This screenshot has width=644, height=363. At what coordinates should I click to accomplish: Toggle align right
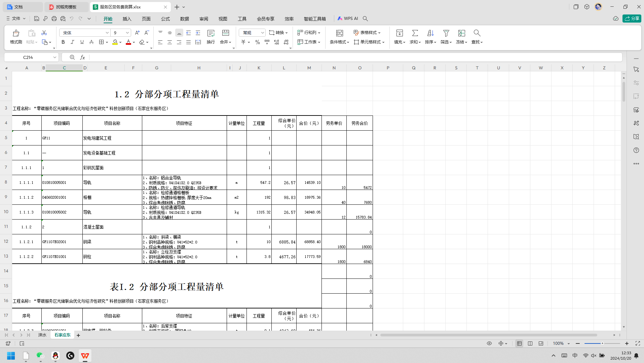[x=179, y=42]
